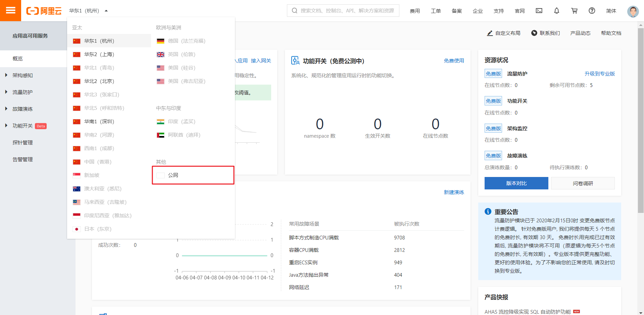Image resolution: width=644 pixels, height=315 pixels.
Task: Click the 升级到专业版 link
Action: click(x=600, y=74)
